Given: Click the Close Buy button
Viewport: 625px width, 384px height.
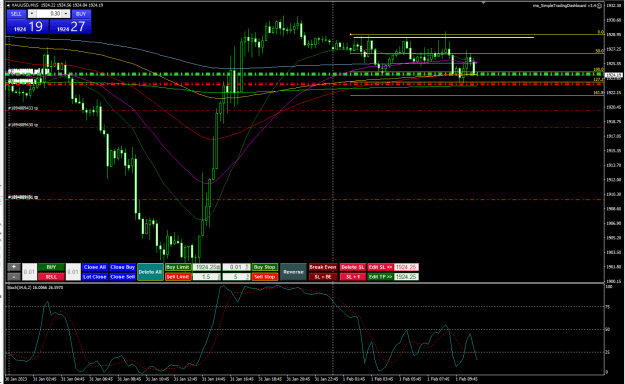Looking at the screenshot, I should click(x=122, y=267).
